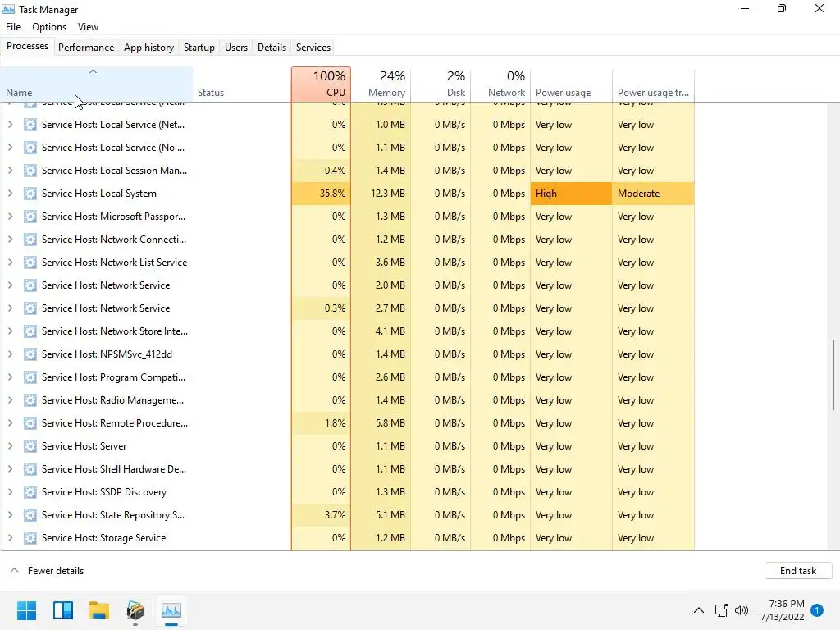Expand Service Host: Radio Management row
The width and height of the screenshot is (840, 630).
coord(10,400)
